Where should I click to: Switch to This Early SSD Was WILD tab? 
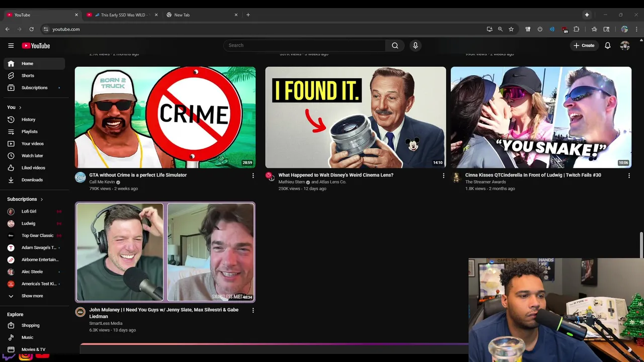(122, 15)
